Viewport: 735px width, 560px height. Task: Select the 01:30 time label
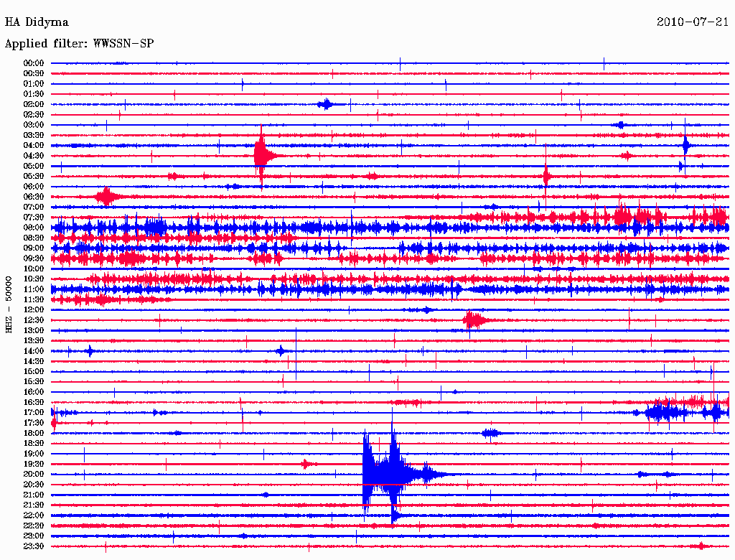[33, 94]
